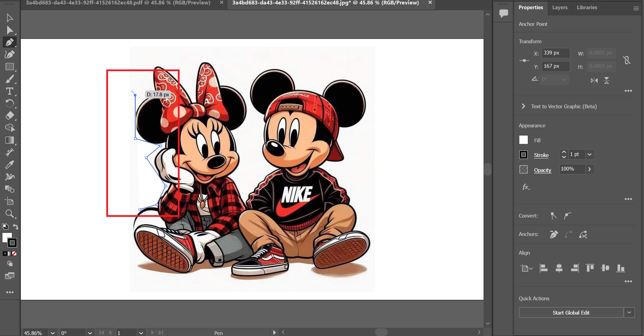Switch to the Libraries tab
The image size is (644, 336).
(x=587, y=8)
